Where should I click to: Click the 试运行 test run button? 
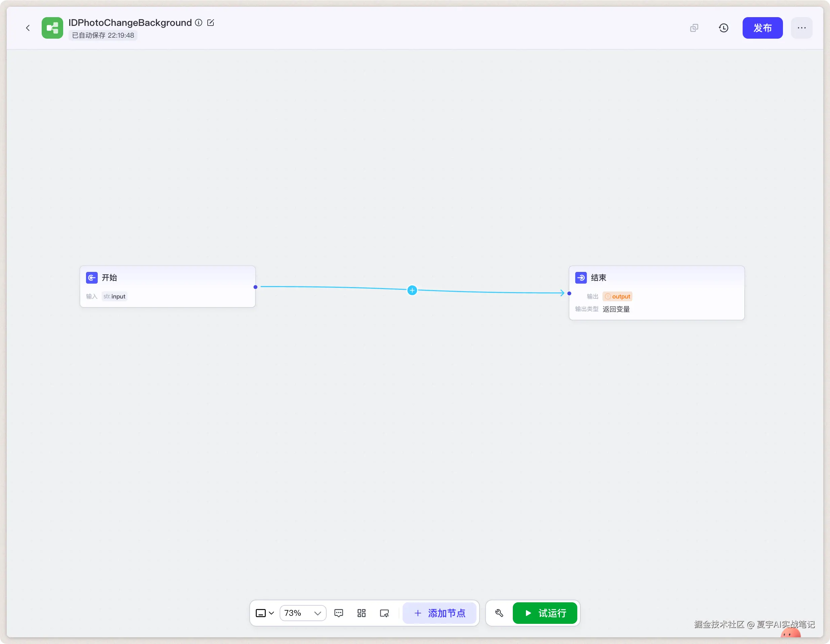point(545,613)
